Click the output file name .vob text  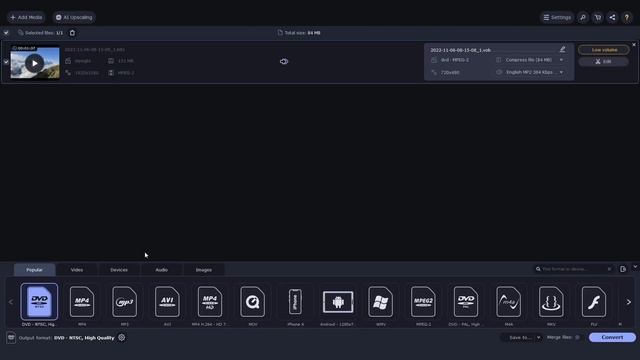pos(460,50)
